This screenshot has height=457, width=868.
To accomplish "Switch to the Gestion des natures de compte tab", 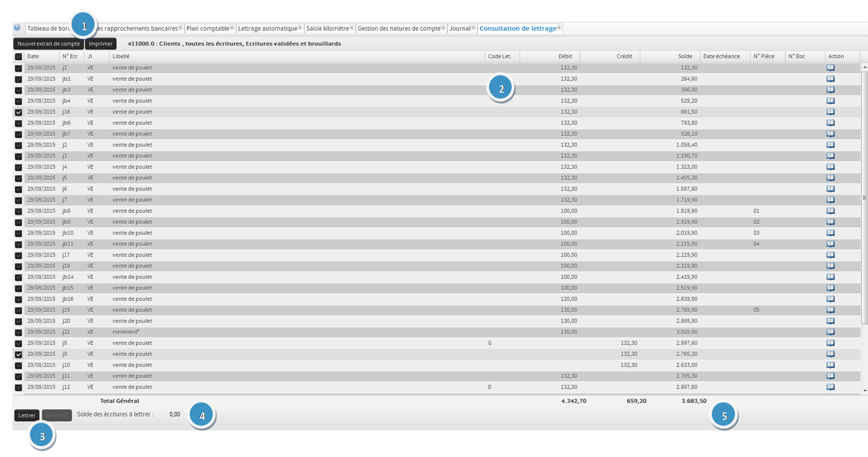I will [x=398, y=28].
